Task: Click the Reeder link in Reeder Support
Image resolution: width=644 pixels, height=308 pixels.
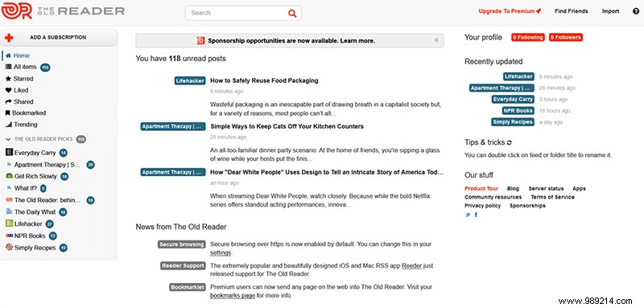Action: coord(411,265)
